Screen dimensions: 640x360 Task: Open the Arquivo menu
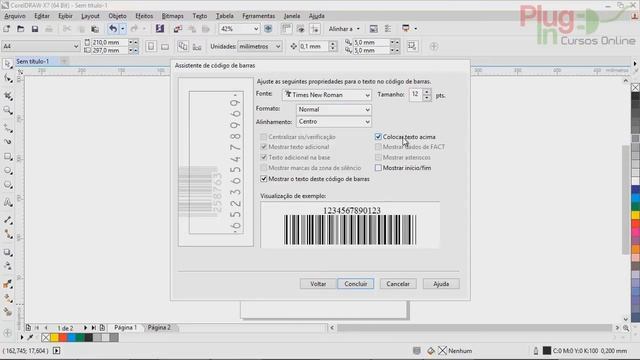click(x=15, y=16)
